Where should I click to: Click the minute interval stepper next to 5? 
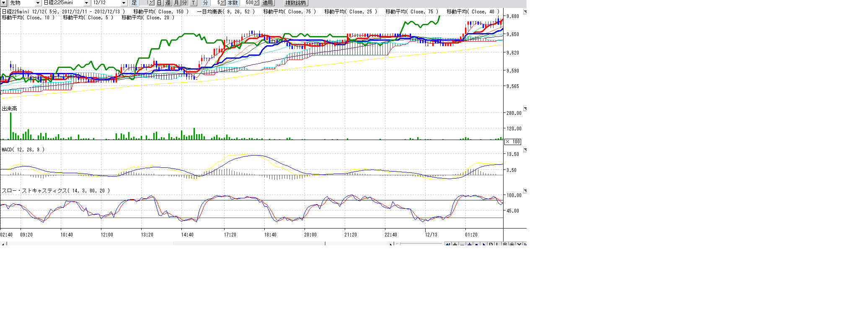click(x=223, y=3)
